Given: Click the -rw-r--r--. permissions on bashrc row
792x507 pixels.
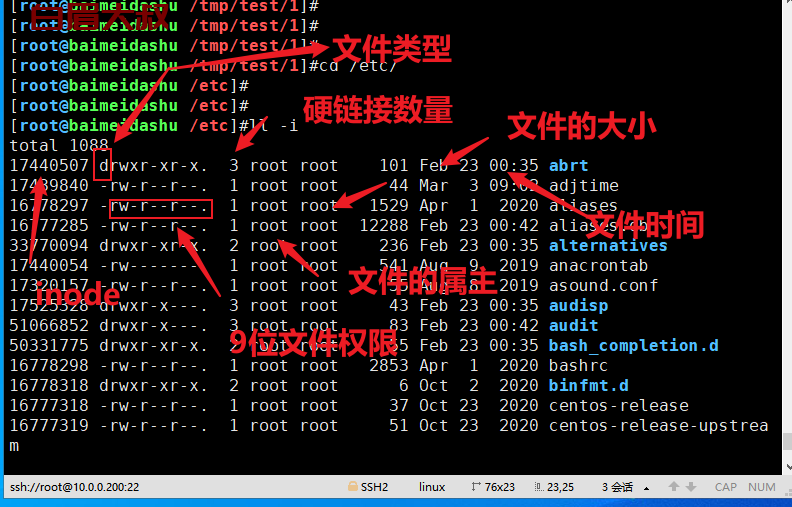Looking at the screenshot, I should pos(154,366).
